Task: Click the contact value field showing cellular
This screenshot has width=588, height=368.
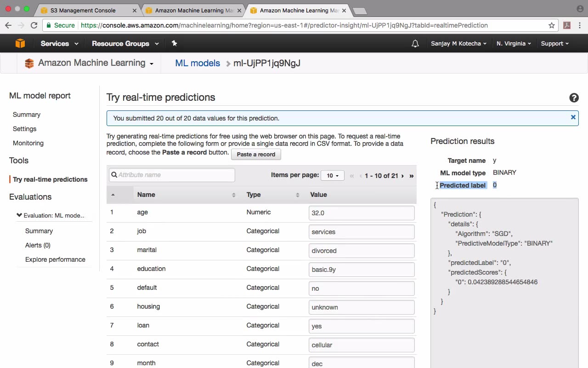Action: [362, 345]
